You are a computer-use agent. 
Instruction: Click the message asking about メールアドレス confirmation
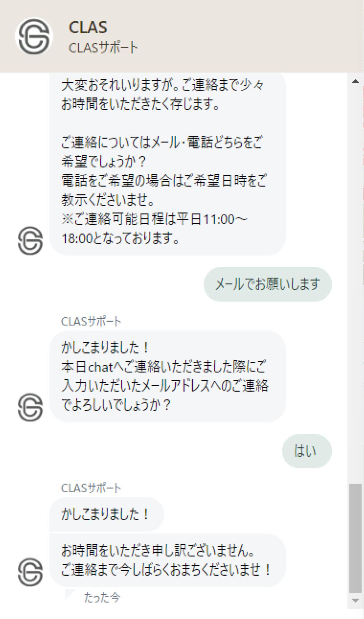[x=167, y=376]
